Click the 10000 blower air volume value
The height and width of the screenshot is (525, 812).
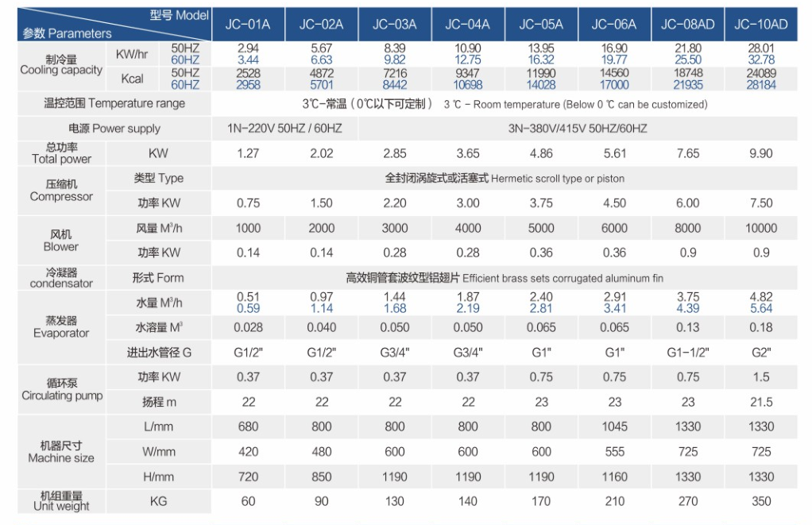pyautogui.click(x=760, y=228)
